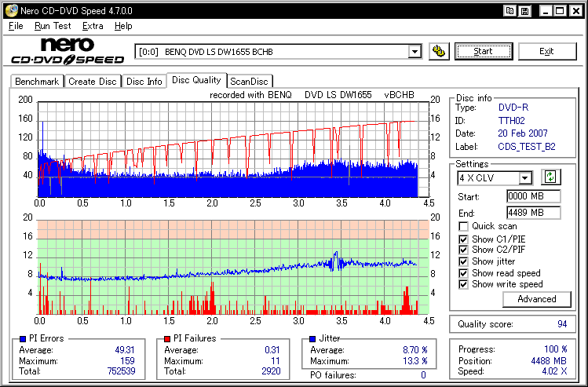Click the Exit button
Viewport: 588px width, 387px height.
546,51
